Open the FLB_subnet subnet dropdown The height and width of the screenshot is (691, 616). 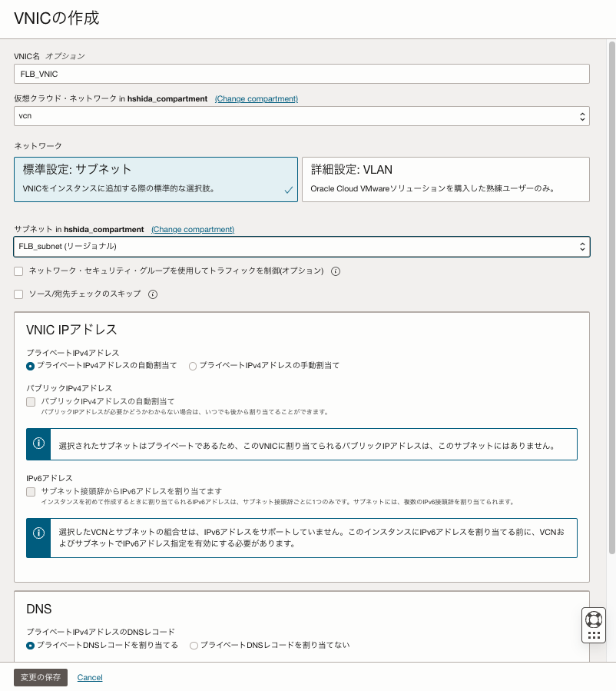pos(302,247)
